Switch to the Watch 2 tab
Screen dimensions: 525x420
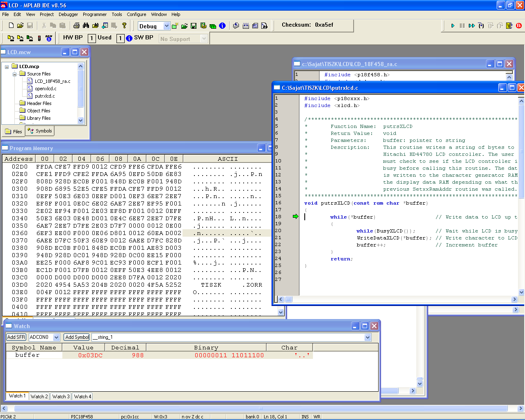[39, 397]
